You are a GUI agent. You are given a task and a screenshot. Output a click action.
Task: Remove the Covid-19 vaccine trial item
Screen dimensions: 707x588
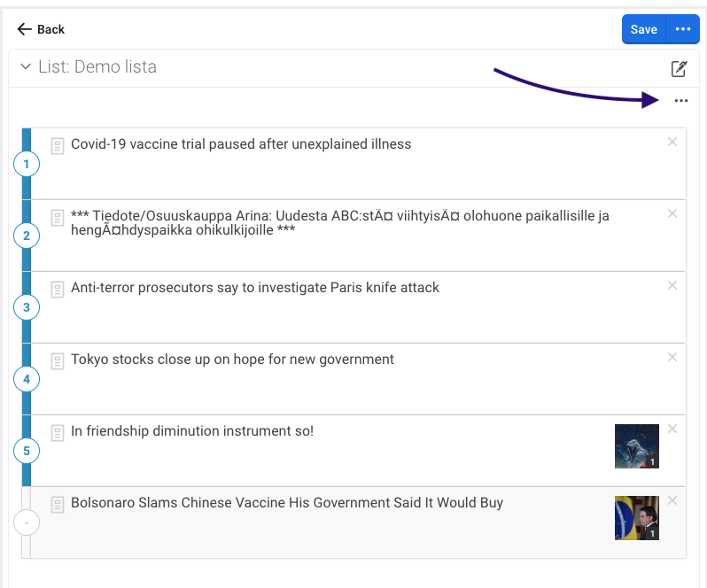pos(672,142)
